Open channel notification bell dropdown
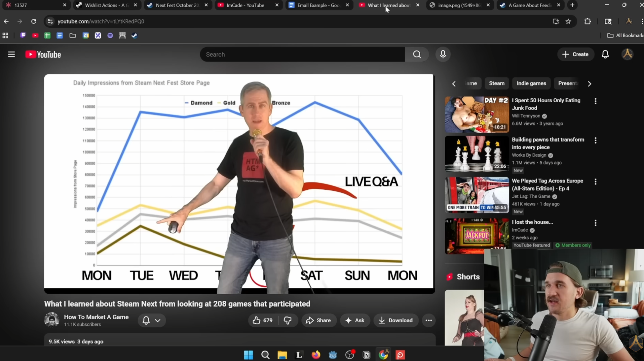Screen dimensions: 644x361 pos(151,320)
